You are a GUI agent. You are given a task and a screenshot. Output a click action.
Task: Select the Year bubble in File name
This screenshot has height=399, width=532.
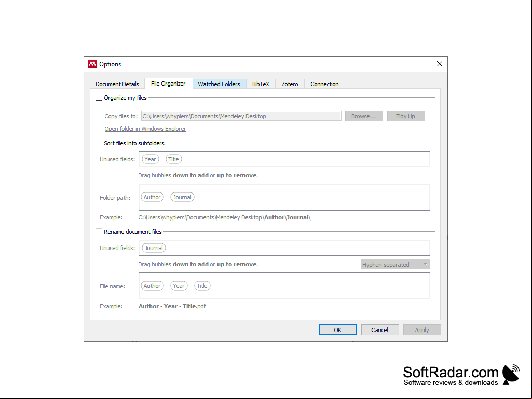click(x=179, y=286)
